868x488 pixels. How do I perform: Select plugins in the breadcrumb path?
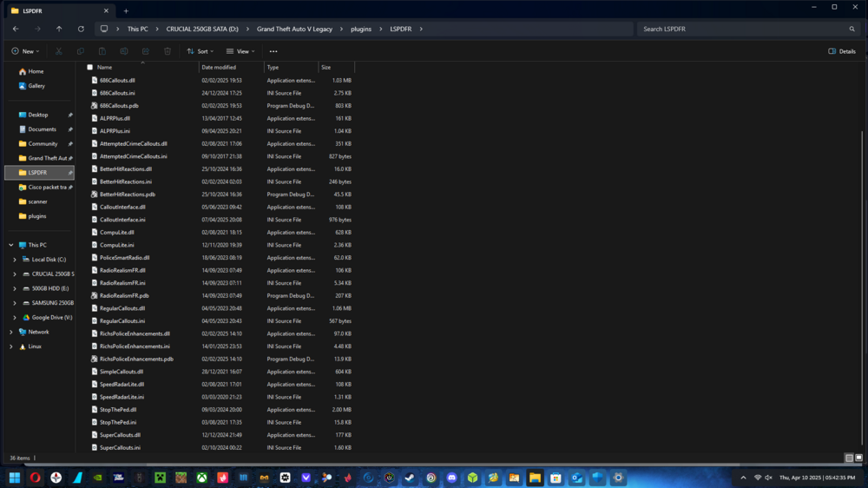click(361, 29)
